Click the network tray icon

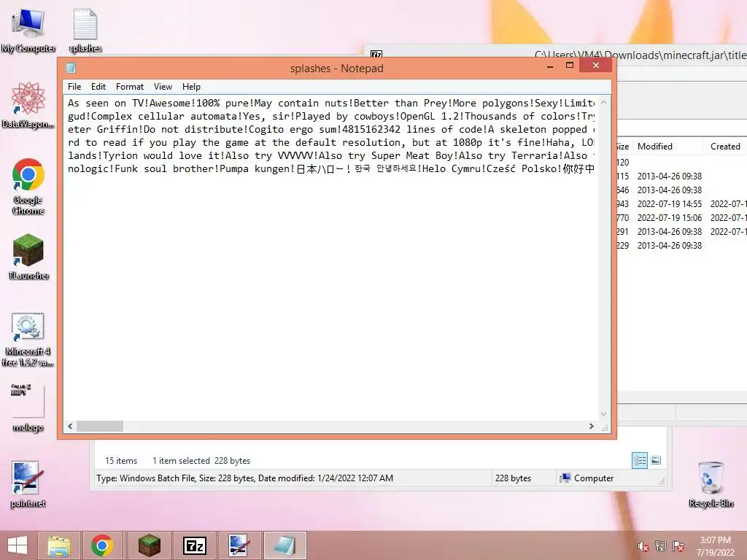click(x=661, y=546)
